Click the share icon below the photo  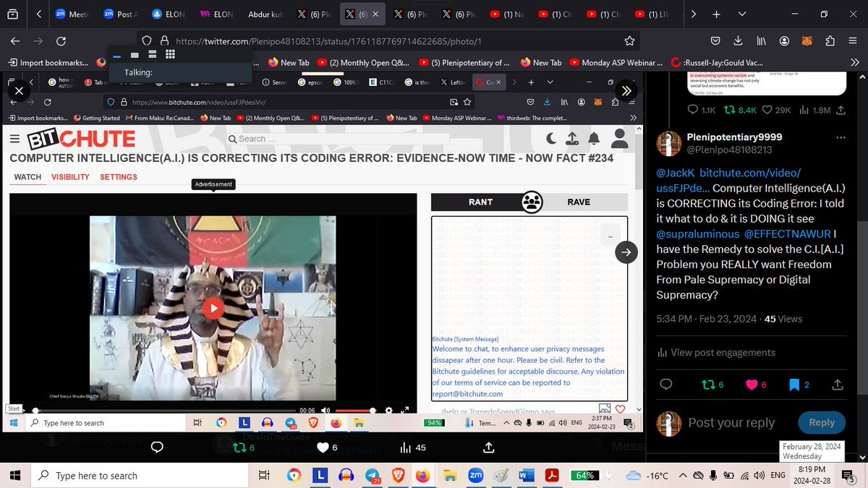coord(488,448)
